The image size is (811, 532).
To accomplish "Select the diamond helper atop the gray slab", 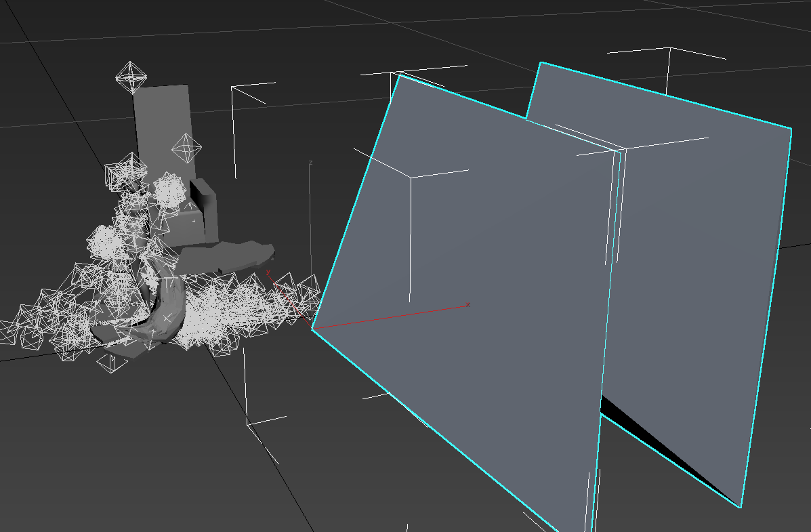I will click(131, 78).
